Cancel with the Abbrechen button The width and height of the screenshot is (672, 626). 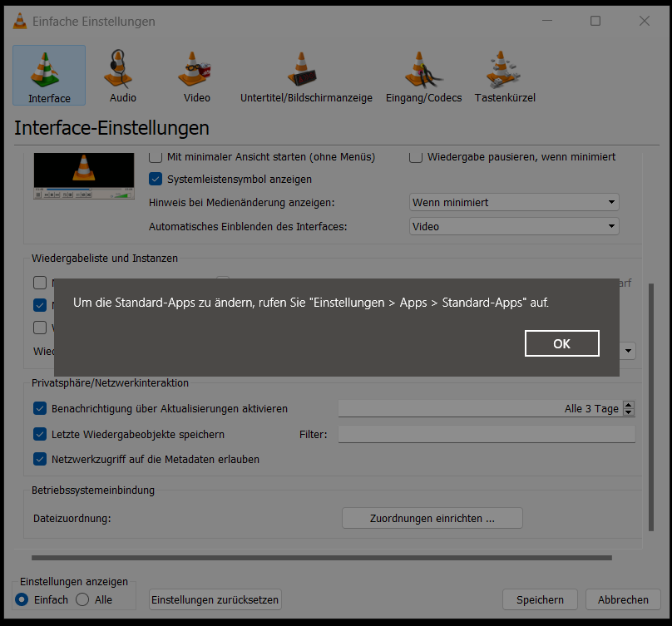click(x=623, y=599)
